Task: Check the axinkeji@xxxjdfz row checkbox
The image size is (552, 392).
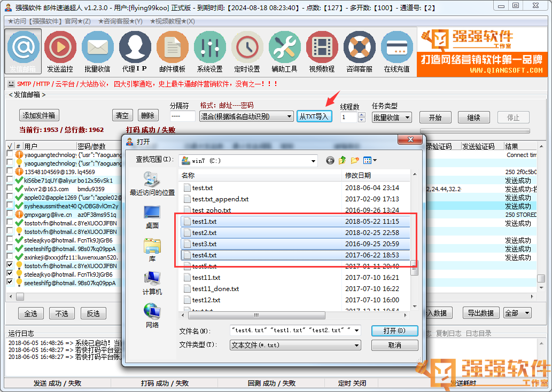Action: [x=10, y=257]
